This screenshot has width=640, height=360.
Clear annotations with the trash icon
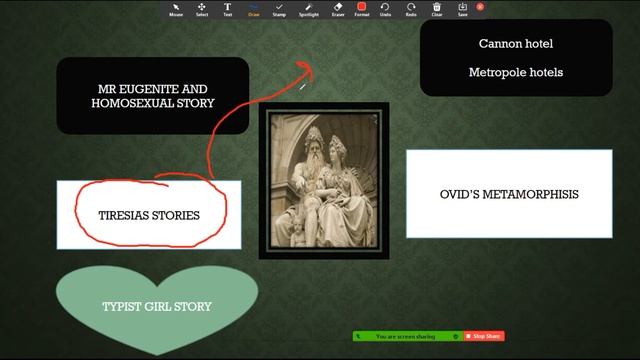point(437,9)
